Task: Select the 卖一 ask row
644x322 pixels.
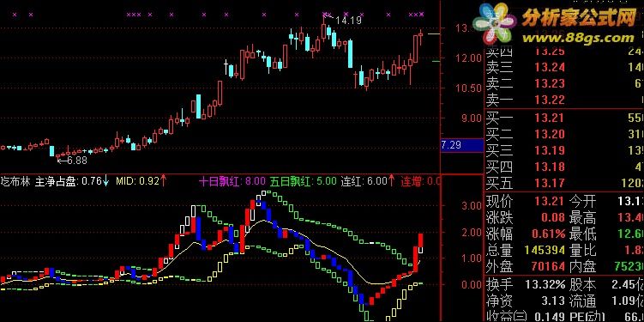Action: [x=564, y=100]
